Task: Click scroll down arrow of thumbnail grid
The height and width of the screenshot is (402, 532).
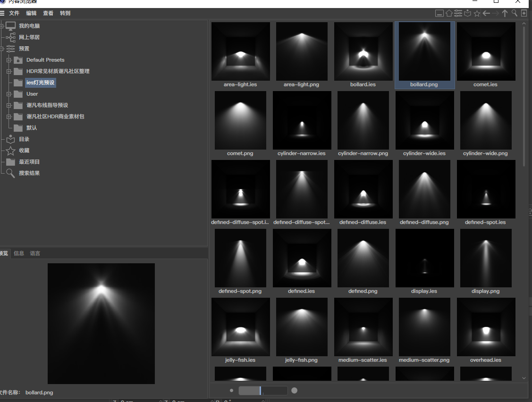Action: (524, 377)
